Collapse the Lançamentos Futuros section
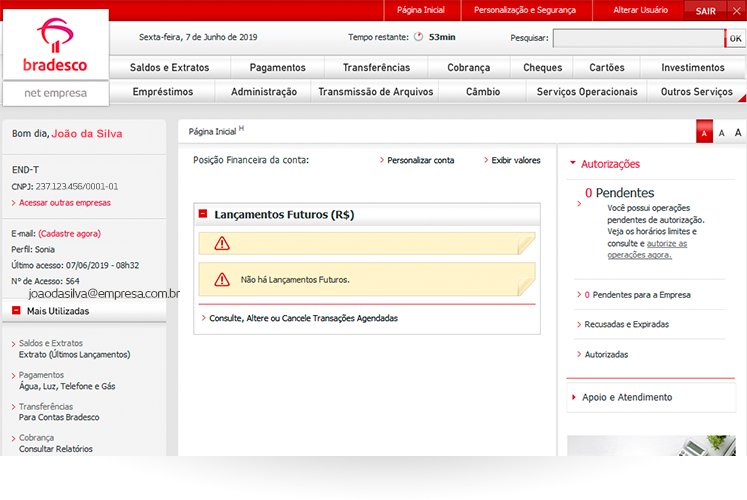Viewport: 747px width, 500px height. point(203,214)
